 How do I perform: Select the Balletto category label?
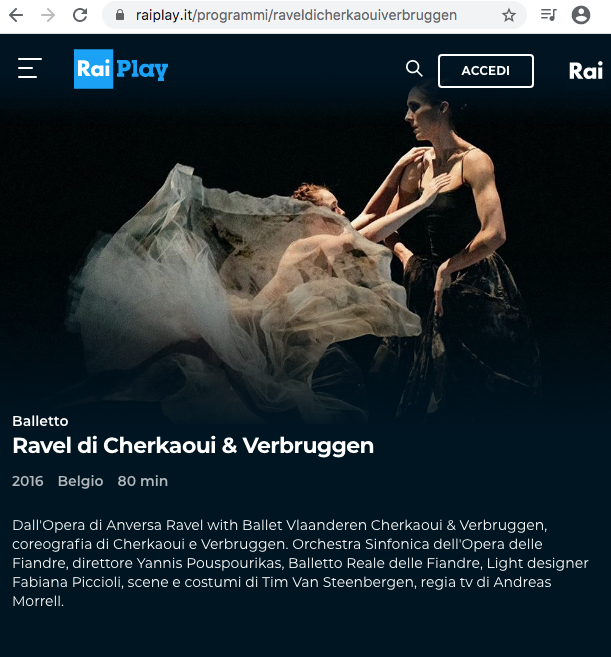pyautogui.click(x=40, y=421)
